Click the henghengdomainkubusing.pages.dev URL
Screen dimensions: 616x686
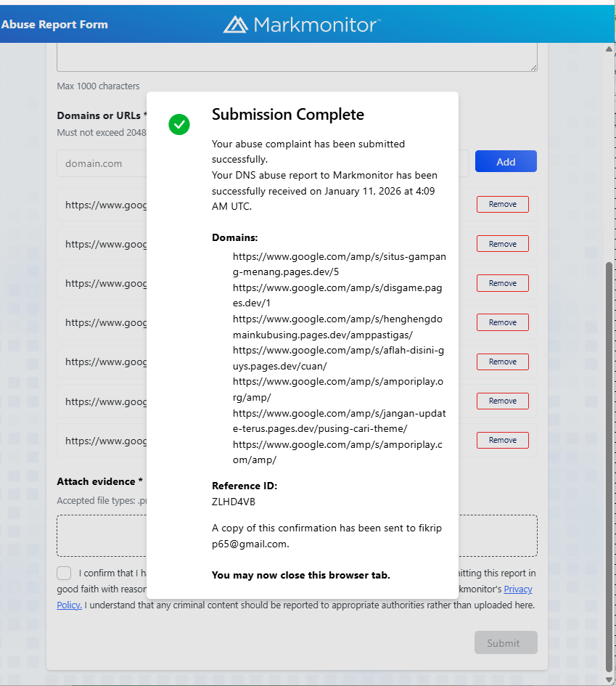337,327
